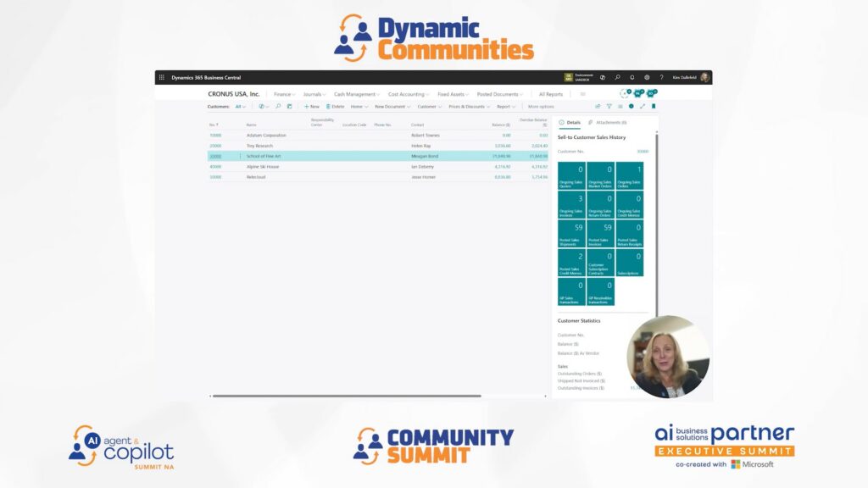Image resolution: width=868 pixels, height=488 pixels.
Task: Click the Kim user avatar
Action: [704, 77]
